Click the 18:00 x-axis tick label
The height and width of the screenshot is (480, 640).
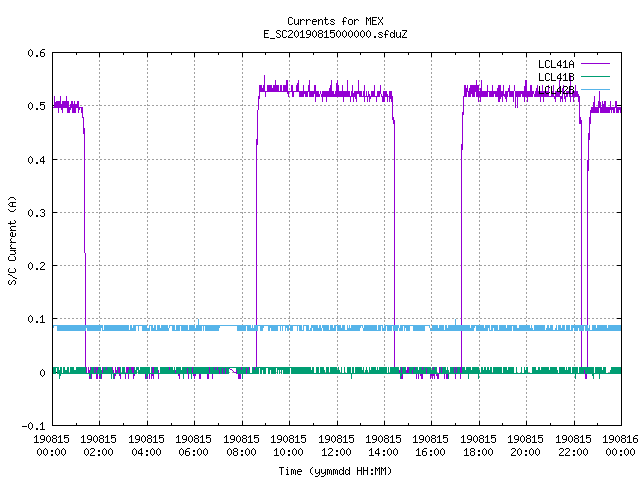pos(478,452)
